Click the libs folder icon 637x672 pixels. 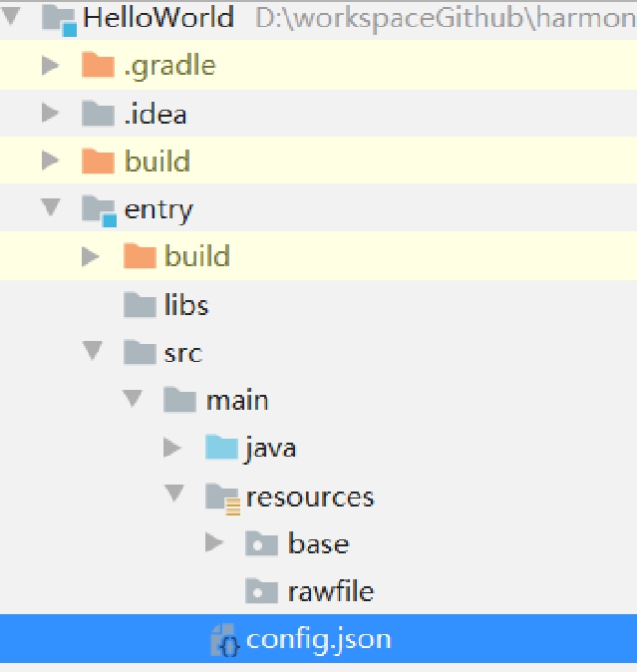[139, 304]
